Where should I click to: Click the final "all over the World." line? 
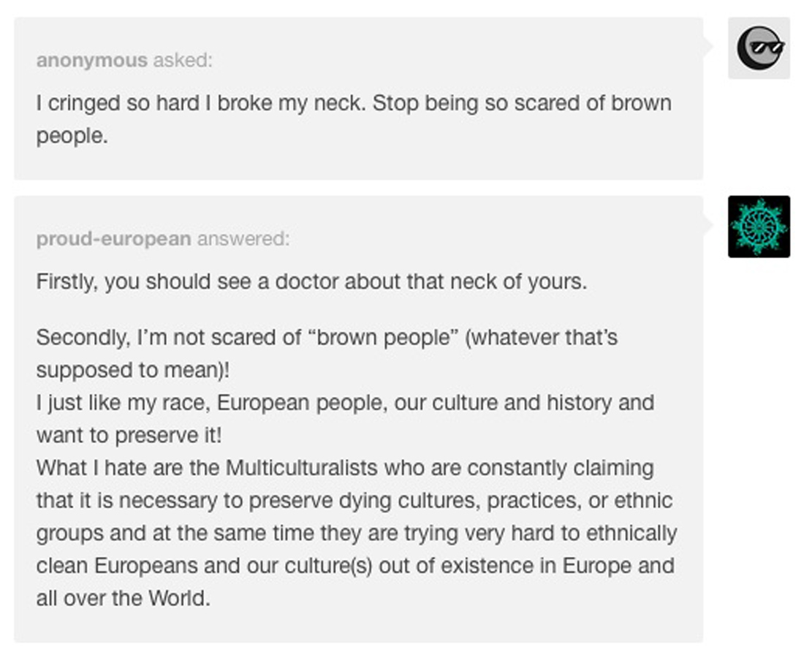coord(123,598)
